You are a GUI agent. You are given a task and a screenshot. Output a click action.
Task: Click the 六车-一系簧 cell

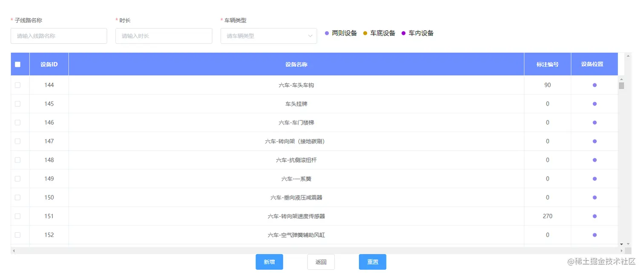pyautogui.click(x=296, y=179)
